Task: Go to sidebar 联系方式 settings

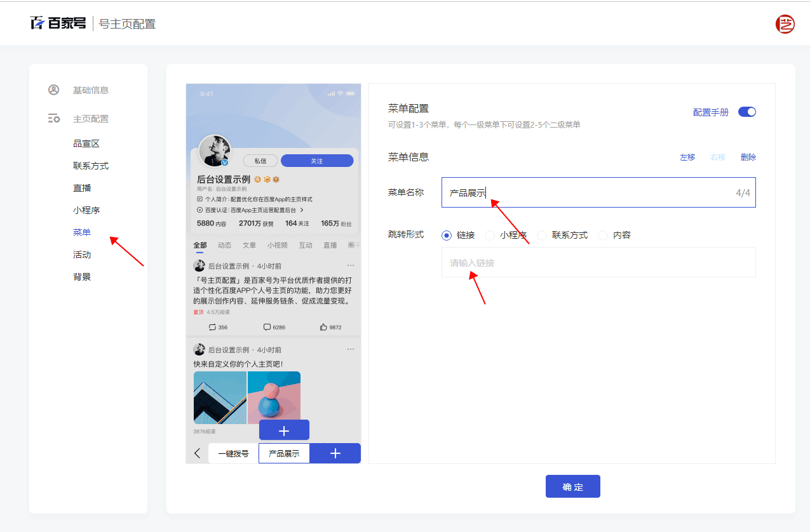Action: [x=91, y=166]
